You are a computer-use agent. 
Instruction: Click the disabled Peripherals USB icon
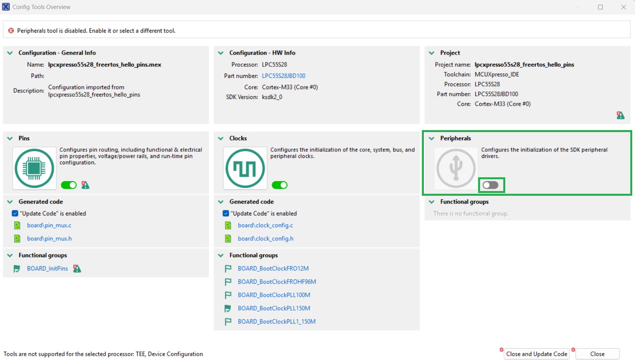(x=456, y=168)
